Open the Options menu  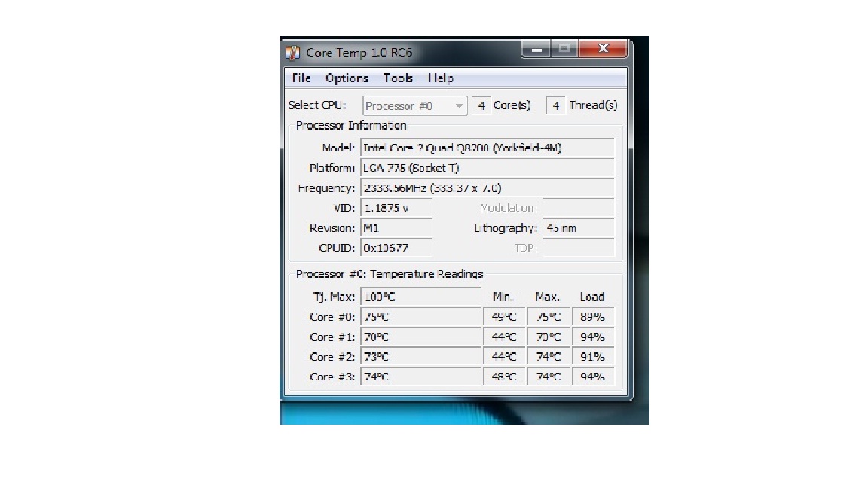pos(347,78)
